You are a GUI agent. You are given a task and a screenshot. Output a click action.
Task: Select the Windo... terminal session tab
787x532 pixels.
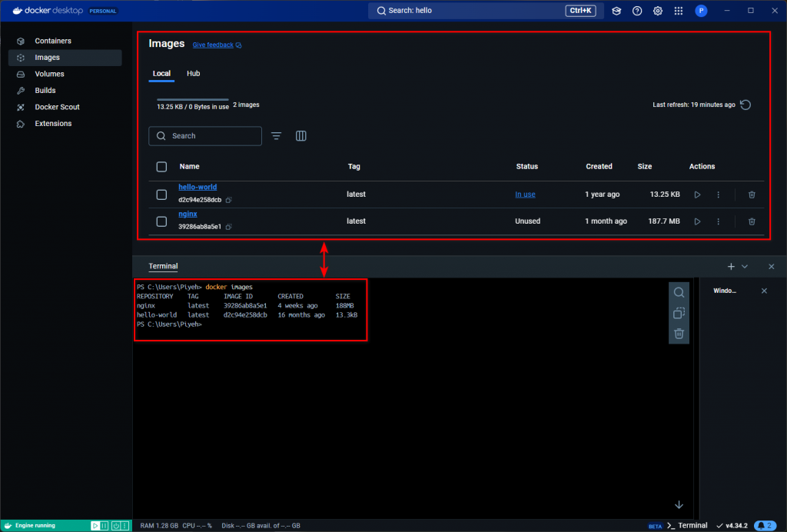tap(725, 291)
